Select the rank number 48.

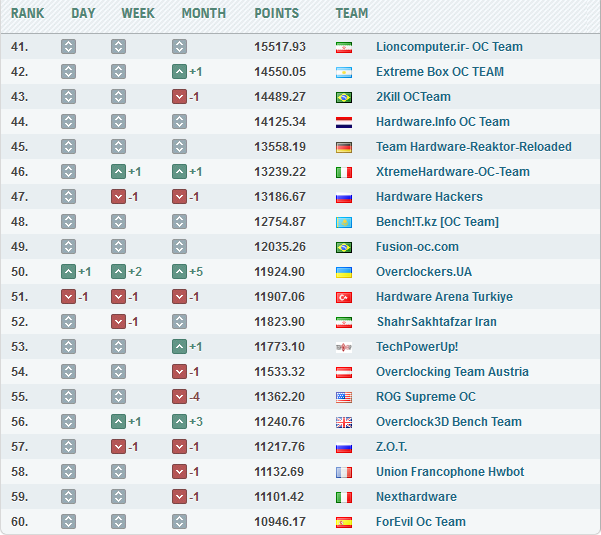point(20,222)
